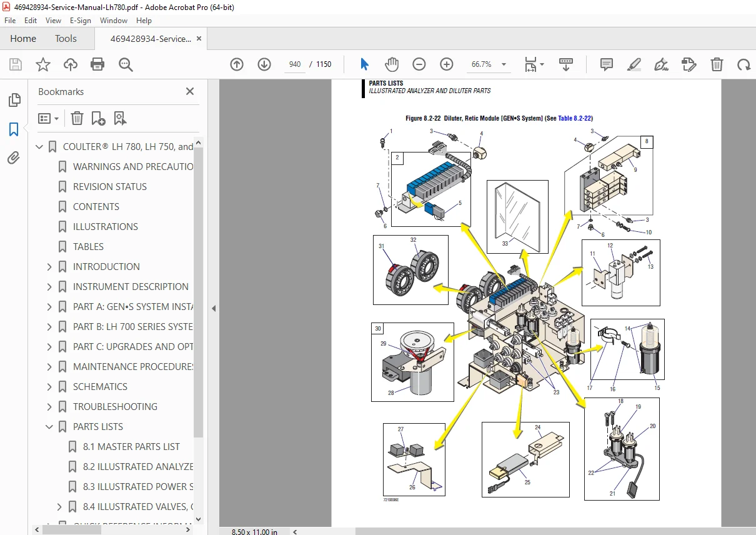756x535 pixels.
Task: Go to the previous page with the up arrow
Action: pos(237,64)
